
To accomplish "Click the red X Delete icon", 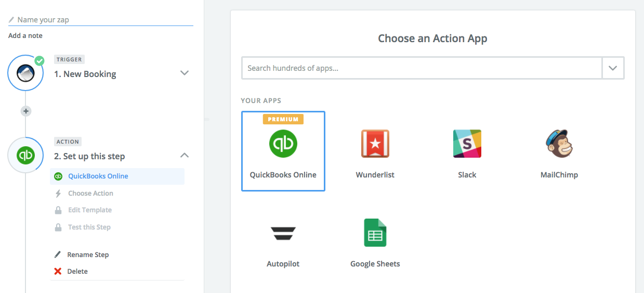I will tap(58, 271).
